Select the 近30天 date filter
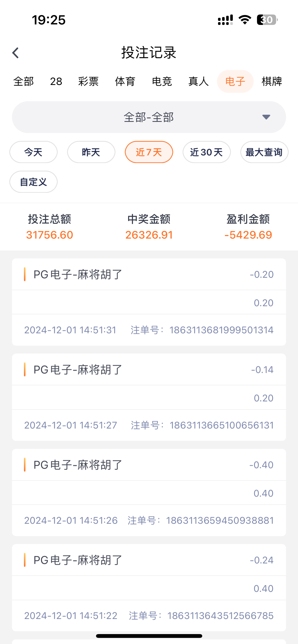Image resolution: width=298 pixels, height=644 pixels. point(207,152)
